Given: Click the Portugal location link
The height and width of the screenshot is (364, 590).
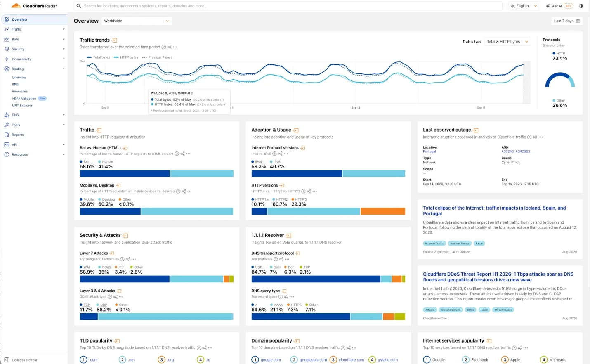Looking at the screenshot, I should coord(429,151).
